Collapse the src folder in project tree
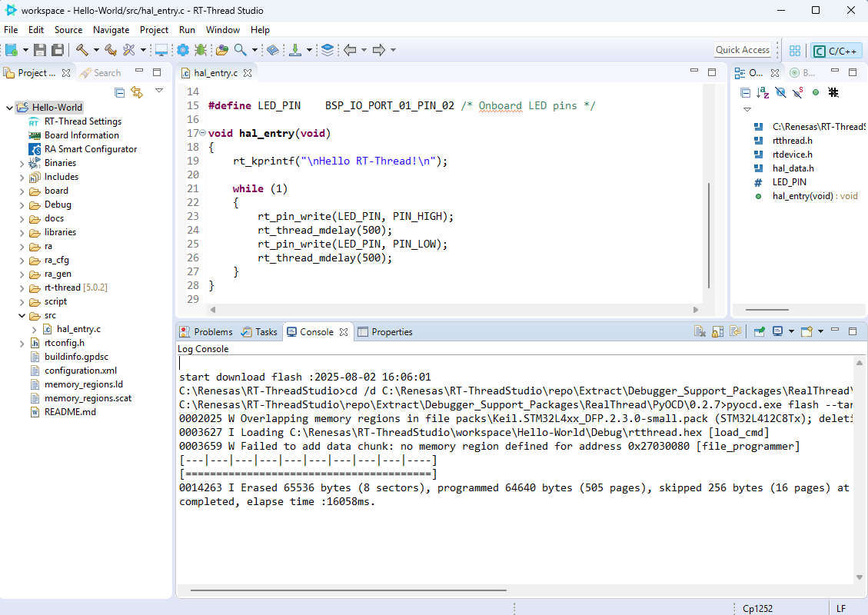This screenshot has width=868, height=615. coord(22,315)
